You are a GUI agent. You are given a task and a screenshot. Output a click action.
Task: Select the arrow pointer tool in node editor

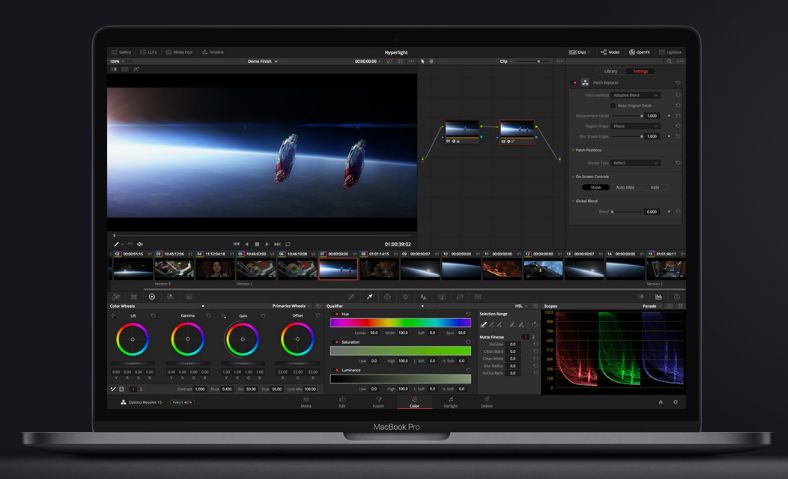[423, 61]
